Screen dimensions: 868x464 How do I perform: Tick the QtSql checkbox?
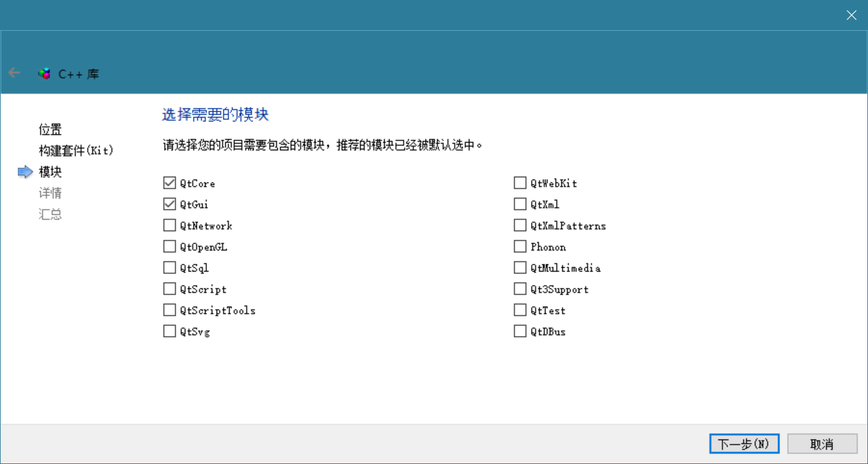click(x=169, y=268)
